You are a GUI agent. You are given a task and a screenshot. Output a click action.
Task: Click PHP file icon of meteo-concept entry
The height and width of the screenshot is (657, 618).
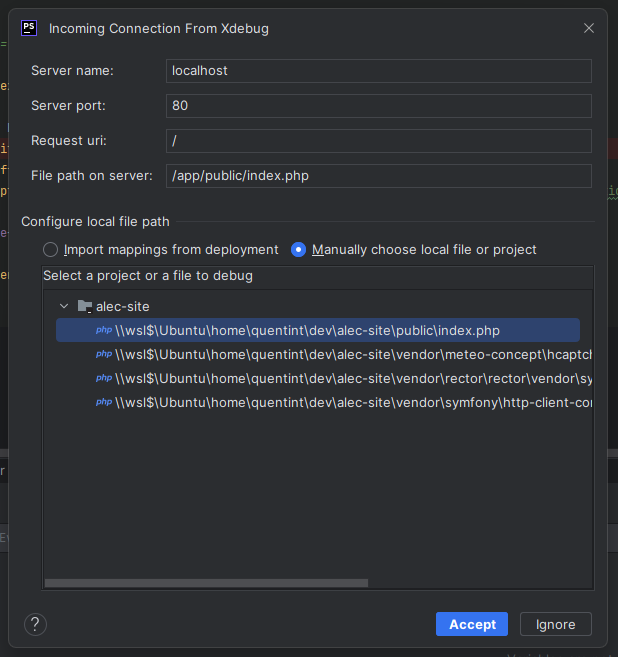[103, 354]
